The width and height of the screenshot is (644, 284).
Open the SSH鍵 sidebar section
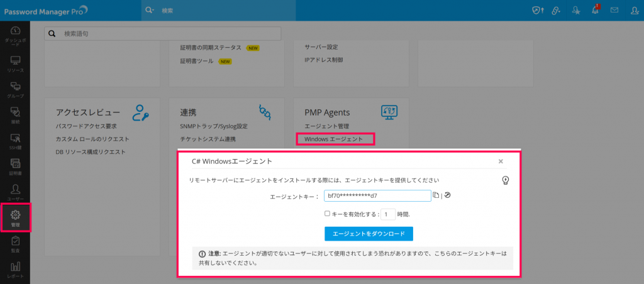pos(15,142)
